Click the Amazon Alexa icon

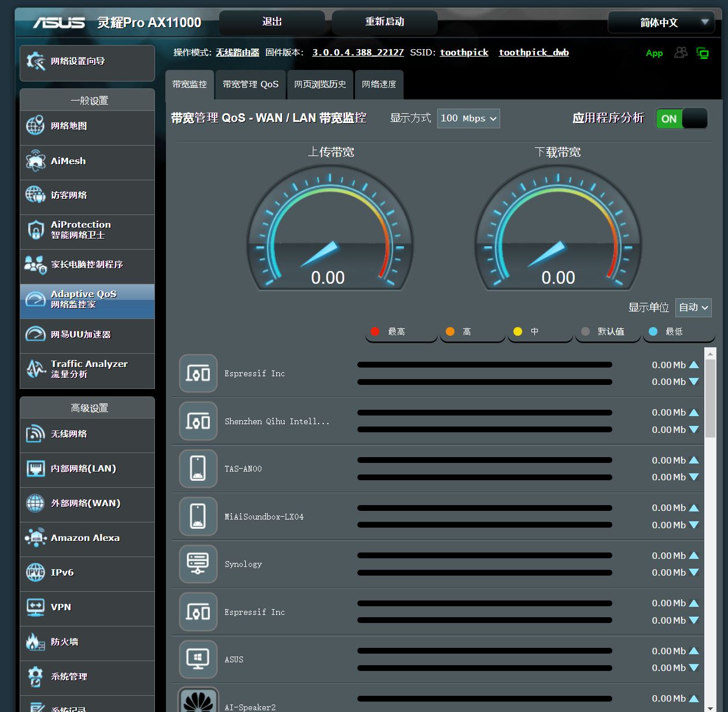35,537
